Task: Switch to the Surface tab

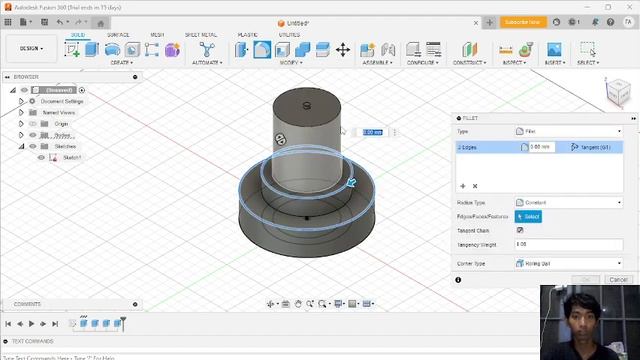Action: click(x=118, y=35)
